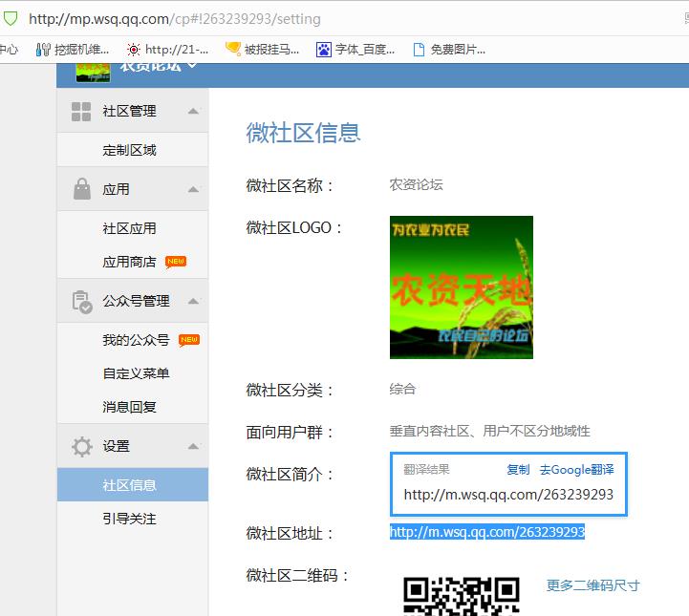689x616 pixels.
Task: Open the 挖掘机维... bookmark
Action: point(73,49)
